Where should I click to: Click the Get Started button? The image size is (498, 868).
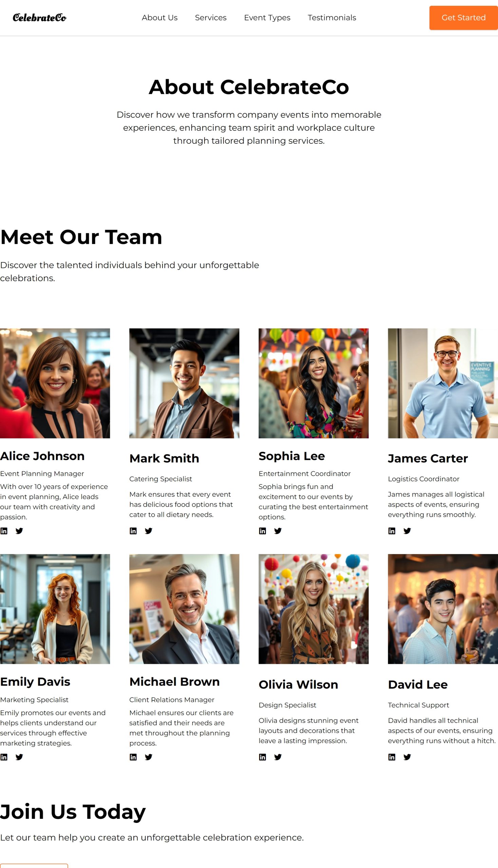pyautogui.click(x=463, y=18)
